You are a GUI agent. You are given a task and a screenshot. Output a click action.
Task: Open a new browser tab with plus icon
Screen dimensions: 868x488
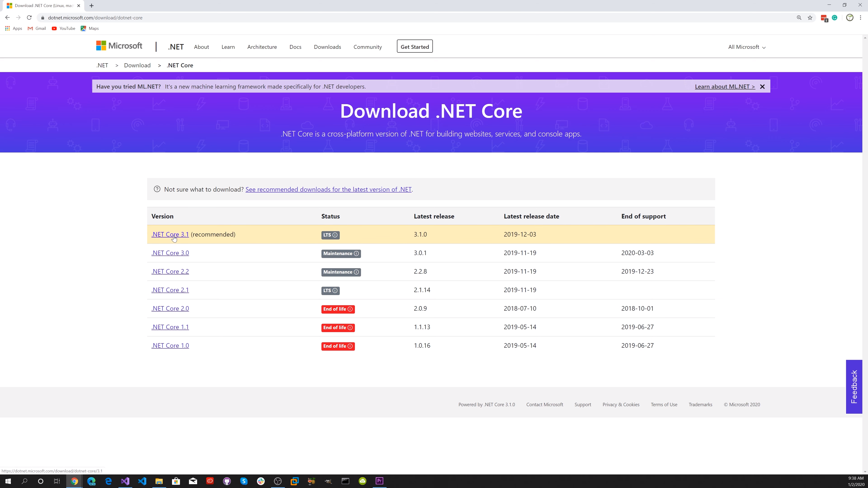point(91,5)
